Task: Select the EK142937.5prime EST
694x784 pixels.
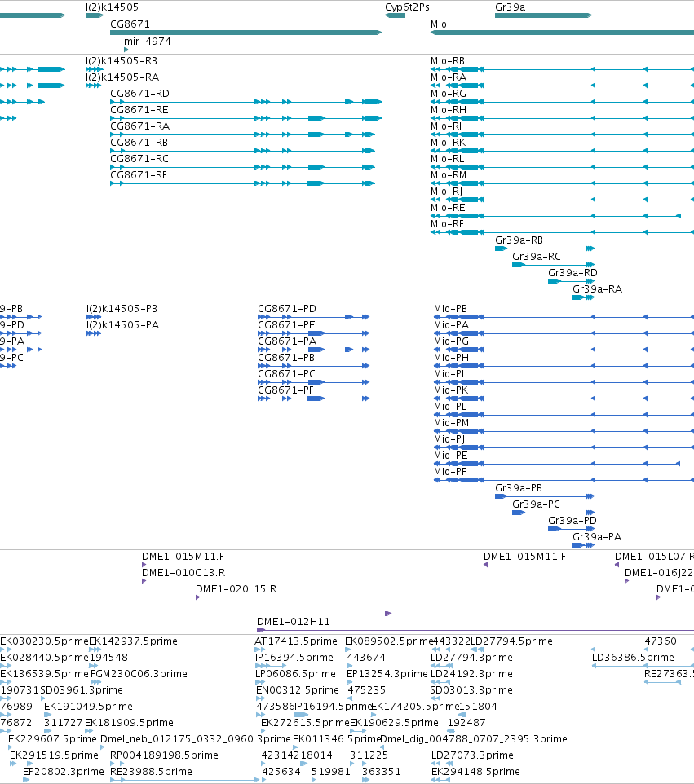Action: pyautogui.click(x=95, y=650)
